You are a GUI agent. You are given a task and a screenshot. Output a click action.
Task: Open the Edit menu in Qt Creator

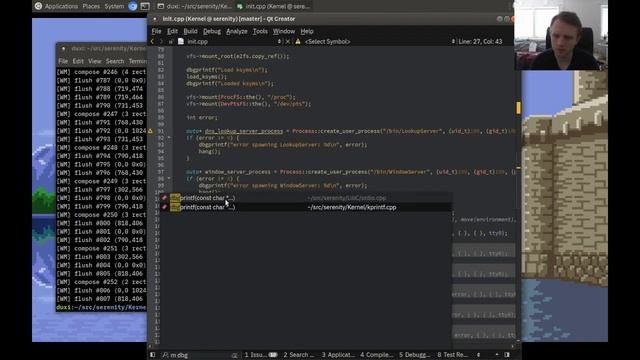172,31
